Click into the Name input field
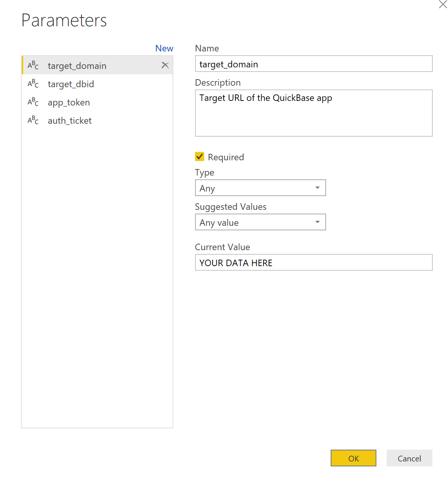This screenshot has height=482, width=448. [314, 64]
